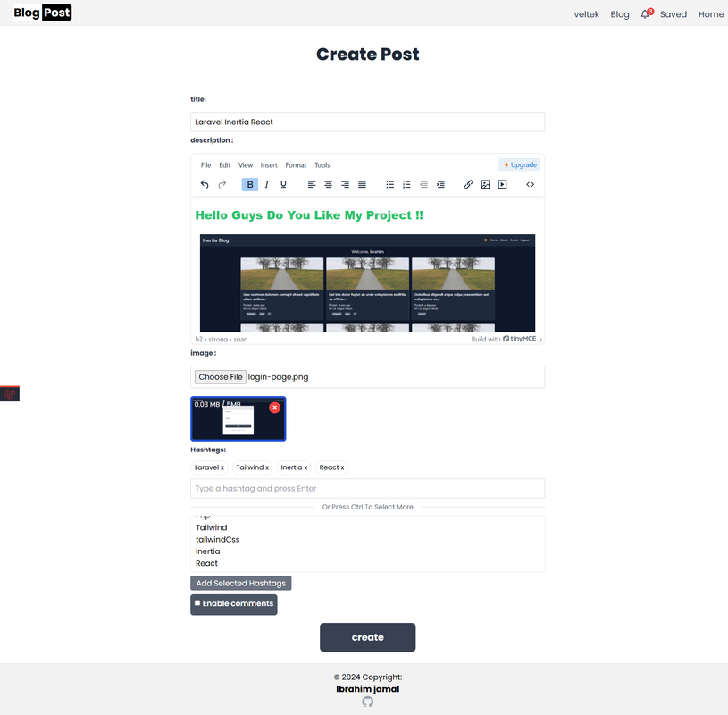
Task: Insert a bullet list
Action: pos(390,184)
